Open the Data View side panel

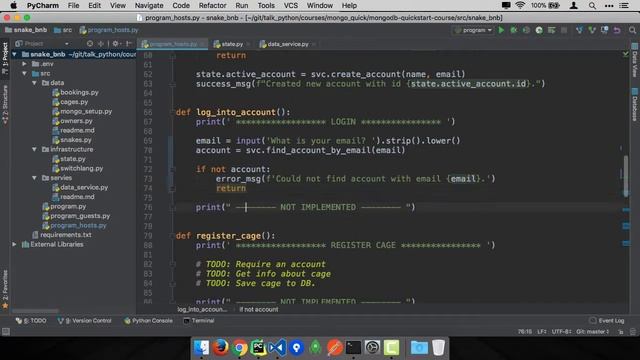pyautogui.click(x=635, y=61)
